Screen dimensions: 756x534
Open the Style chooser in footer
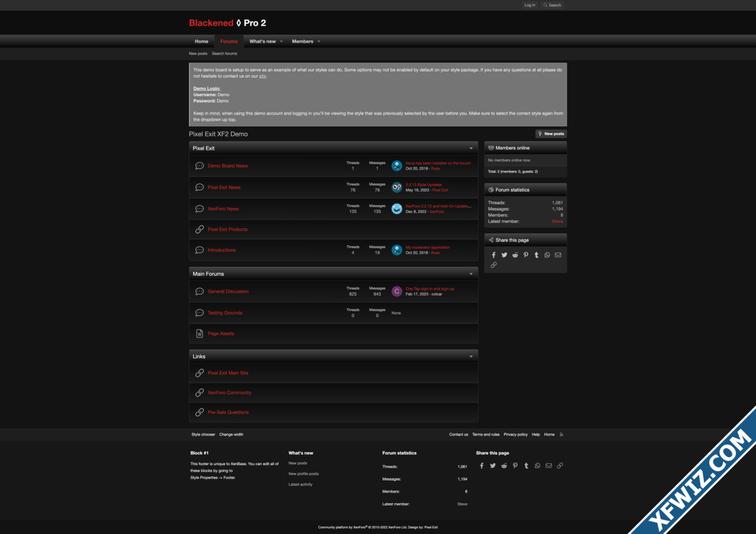pos(203,434)
